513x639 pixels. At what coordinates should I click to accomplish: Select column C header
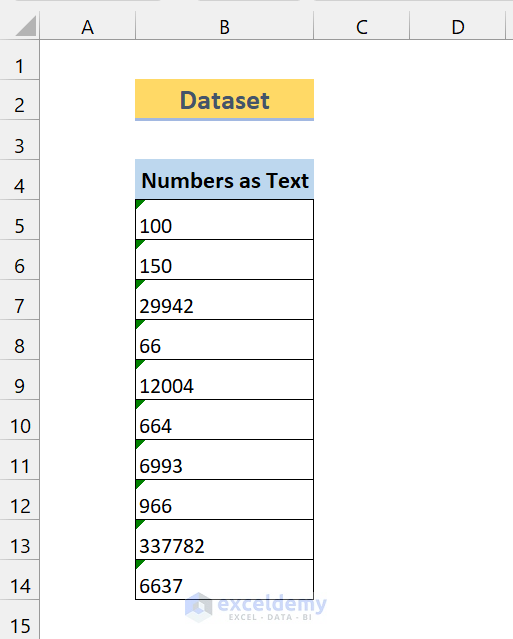361,26
